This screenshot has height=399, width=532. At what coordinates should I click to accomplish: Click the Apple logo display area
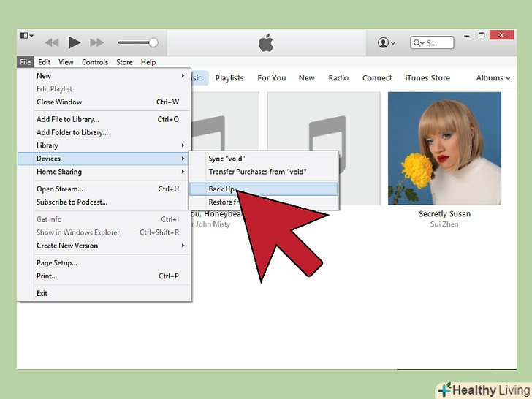pyautogui.click(x=266, y=42)
